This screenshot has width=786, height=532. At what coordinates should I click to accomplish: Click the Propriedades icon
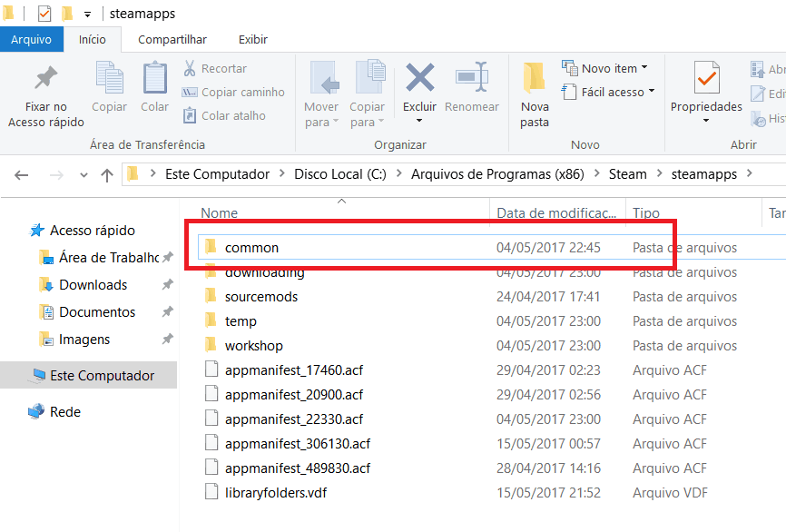[706, 77]
